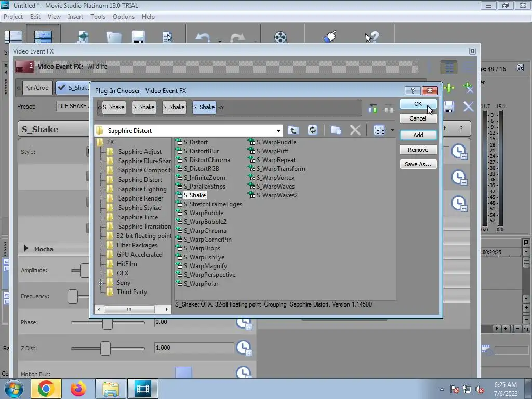Click OK in the Plug-In Chooser

pos(418,104)
